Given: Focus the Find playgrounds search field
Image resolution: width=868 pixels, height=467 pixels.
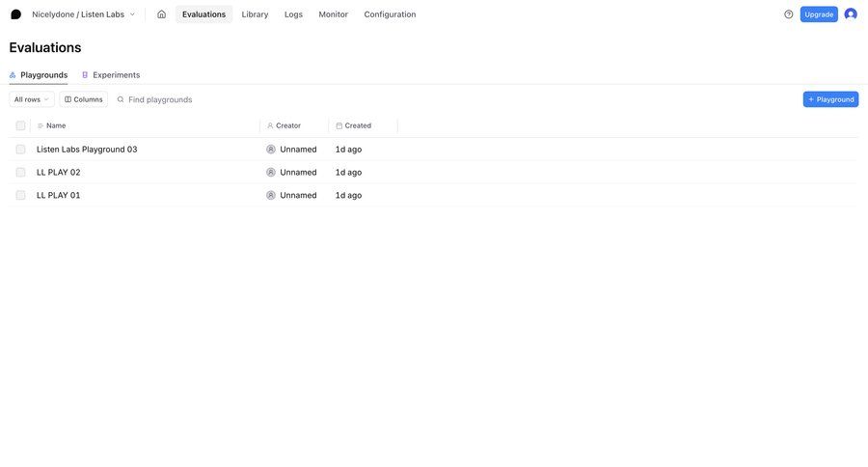Looking at the screenshot, I should pos(160,99).
